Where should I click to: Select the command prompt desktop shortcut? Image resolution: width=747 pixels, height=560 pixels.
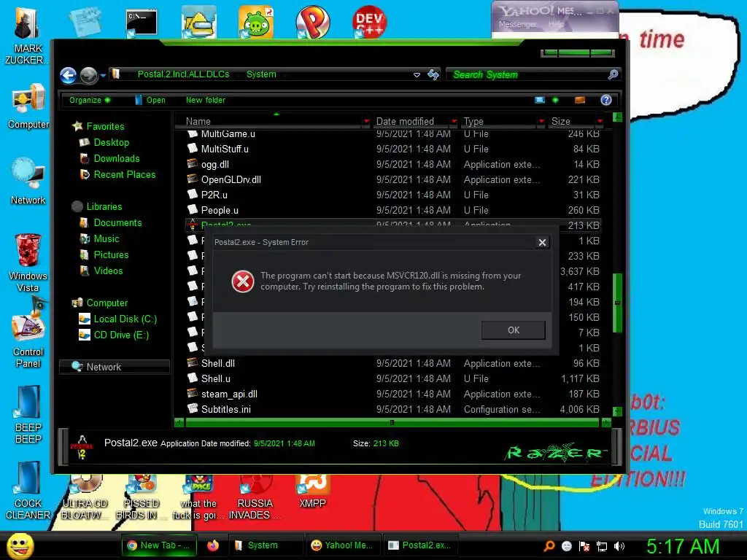point(141,23)
